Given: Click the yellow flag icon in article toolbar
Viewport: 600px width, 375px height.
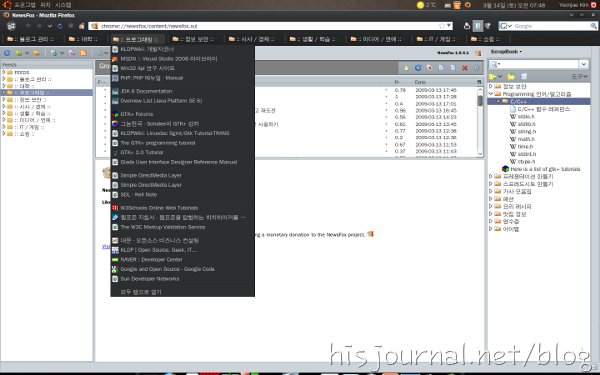Looking at the screenshot, I should (406, 68).
